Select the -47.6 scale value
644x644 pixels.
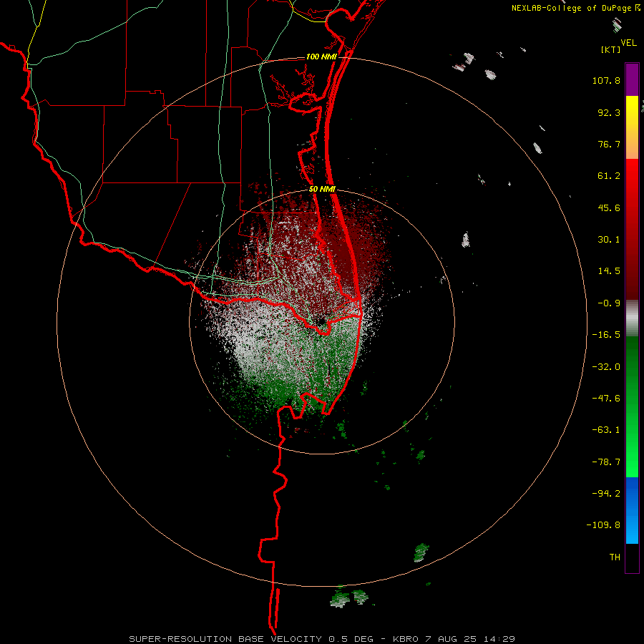pyautogui.click(x=606, y=398)
